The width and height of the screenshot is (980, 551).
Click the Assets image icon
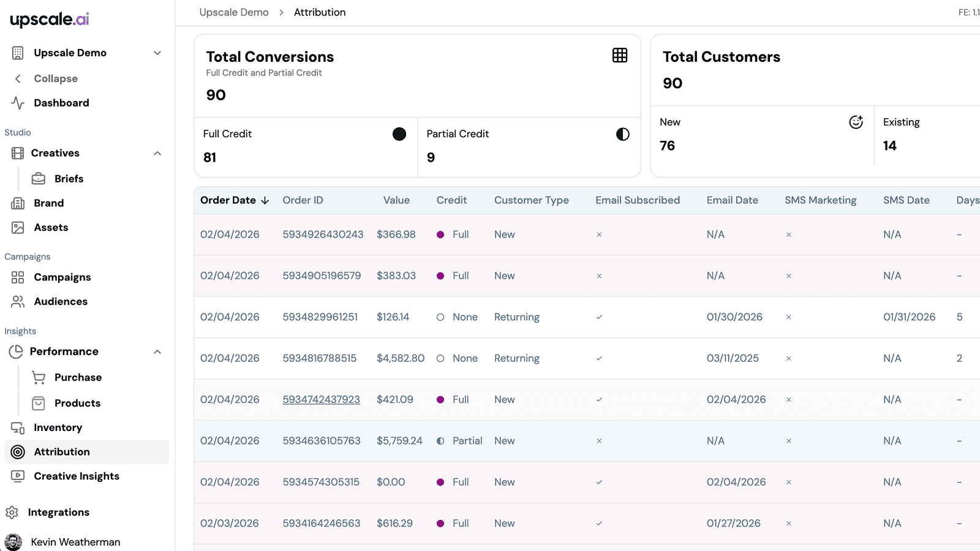tap(18, 228)
